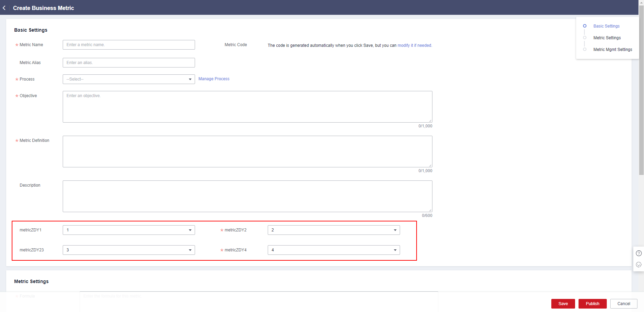Screen dimensions: 644x312
Task: Jump to Metric Mgmt Settings in navigator
Action: (613, 50)
